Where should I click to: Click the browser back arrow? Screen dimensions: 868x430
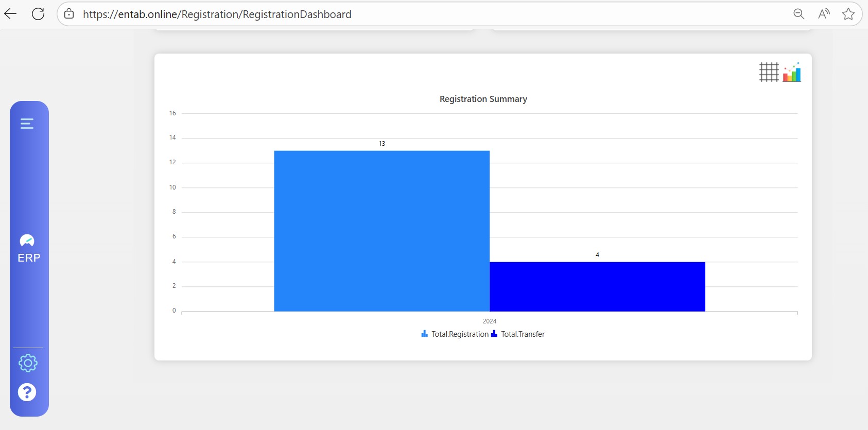click(10, 14)
